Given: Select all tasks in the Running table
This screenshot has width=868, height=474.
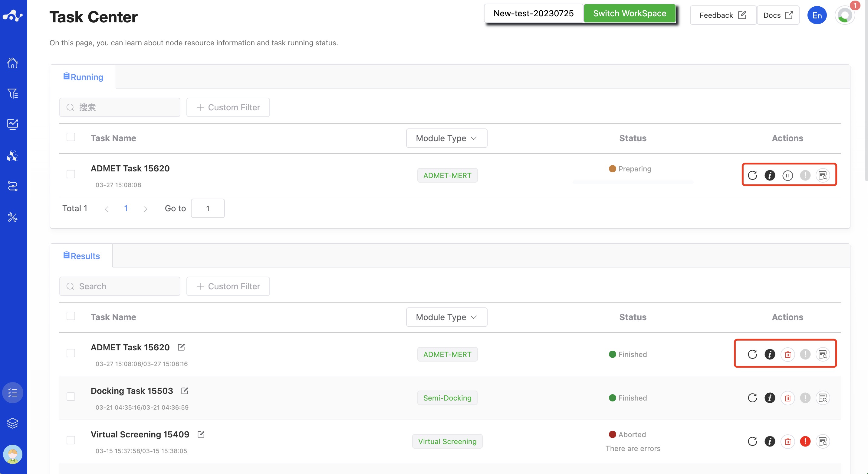Looking at the screenshot, I should coord(71,137).
